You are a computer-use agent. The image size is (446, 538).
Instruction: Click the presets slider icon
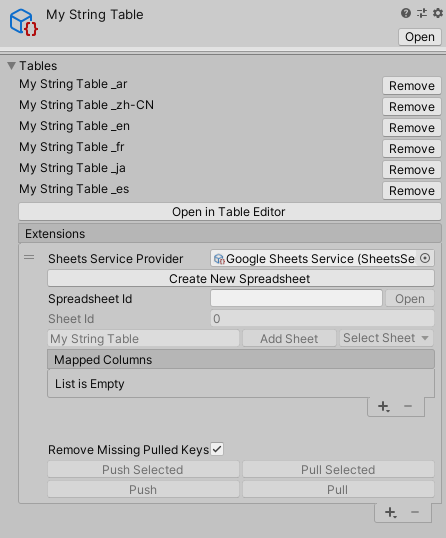tap(422, 13)
